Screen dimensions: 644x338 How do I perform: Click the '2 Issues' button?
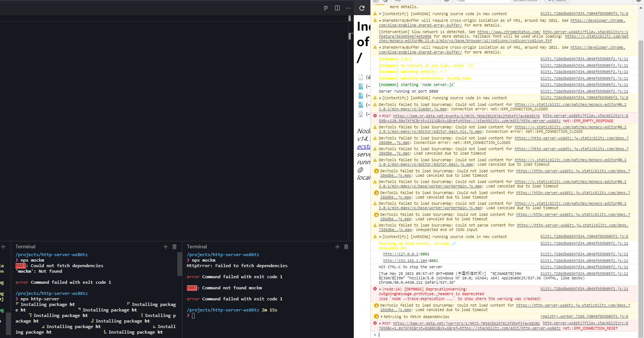[556, 1]
